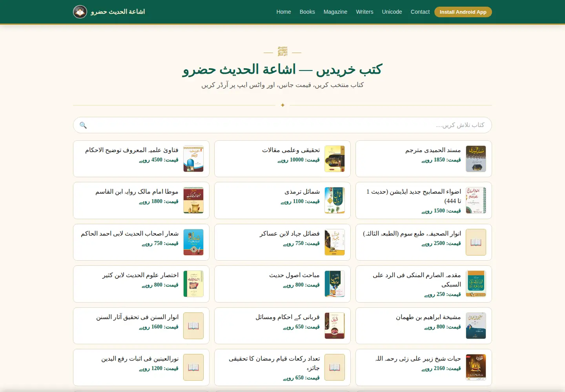Open the Writers menu item

click(x=365, y=12)
